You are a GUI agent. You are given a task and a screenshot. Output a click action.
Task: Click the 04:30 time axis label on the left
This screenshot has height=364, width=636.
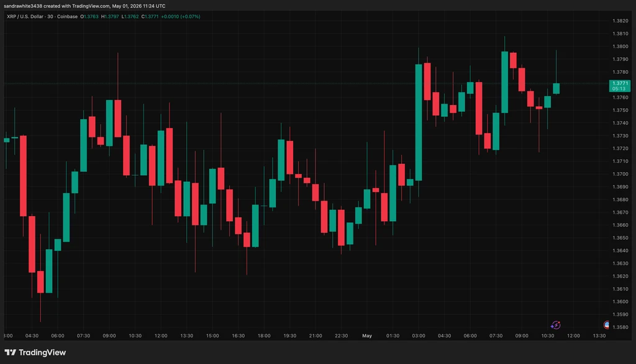pyautogui.click(x=32, y=335)
